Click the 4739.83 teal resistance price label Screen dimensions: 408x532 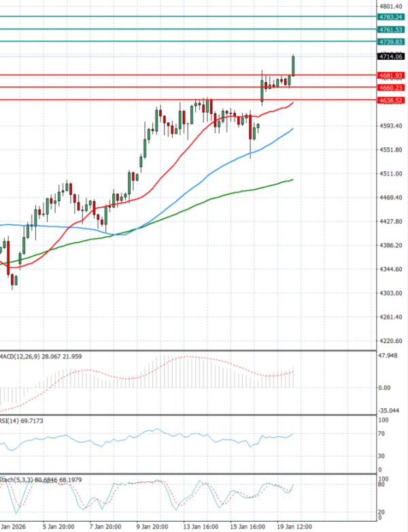point(392,42)
